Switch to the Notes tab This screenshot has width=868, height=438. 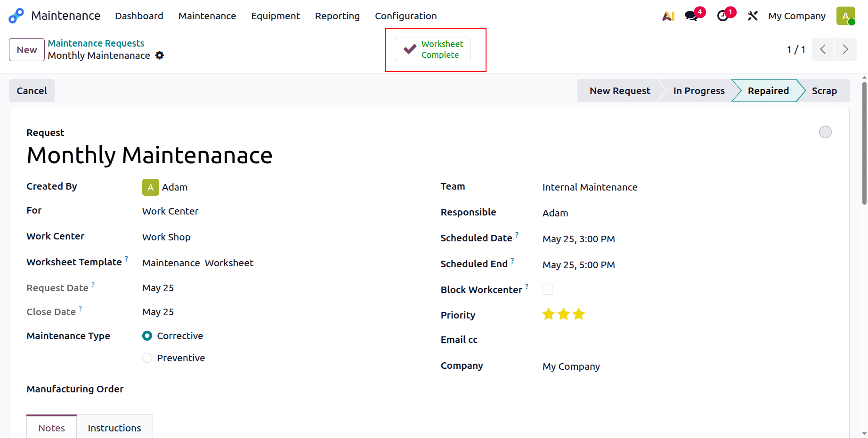pos(52,428)
